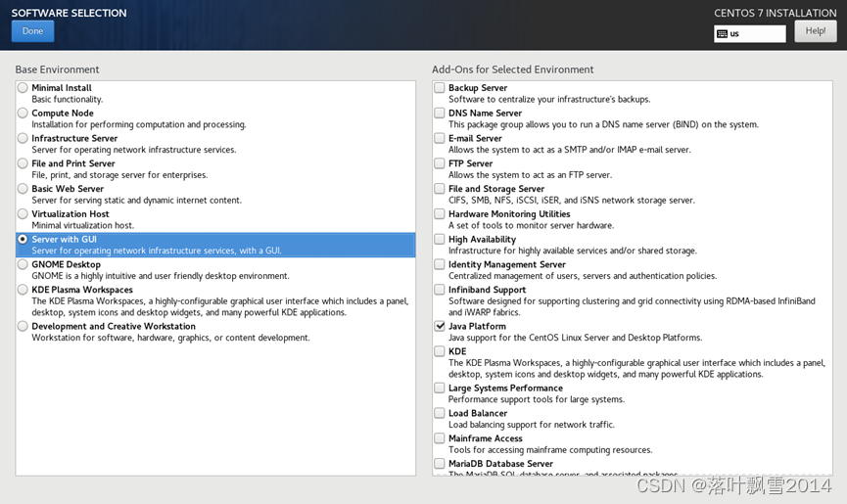The height and width of the screenshot is (504, 847).
Task: Enable the FTP Server checkbox
Action: (440, 163)
